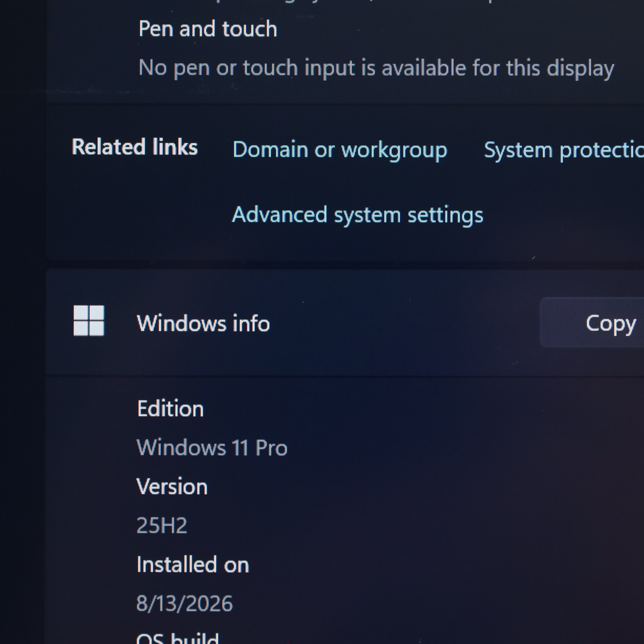Click the Related links label
The image size is (644, 644).
pos(135,147)
